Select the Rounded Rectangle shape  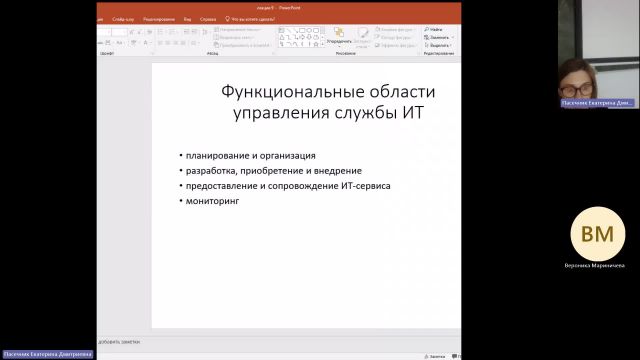click(316, 31)
